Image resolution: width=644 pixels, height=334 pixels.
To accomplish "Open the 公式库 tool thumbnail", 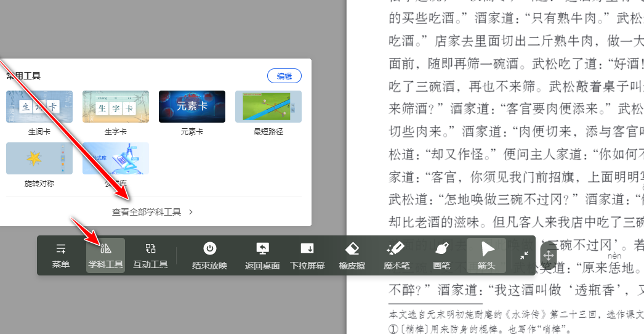I will point(116,158).
